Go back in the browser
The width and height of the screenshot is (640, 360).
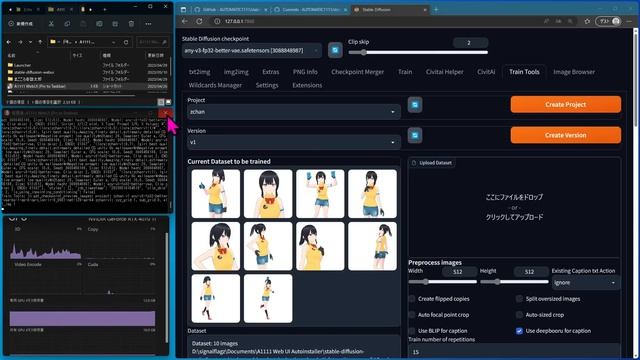pos(185,21)
